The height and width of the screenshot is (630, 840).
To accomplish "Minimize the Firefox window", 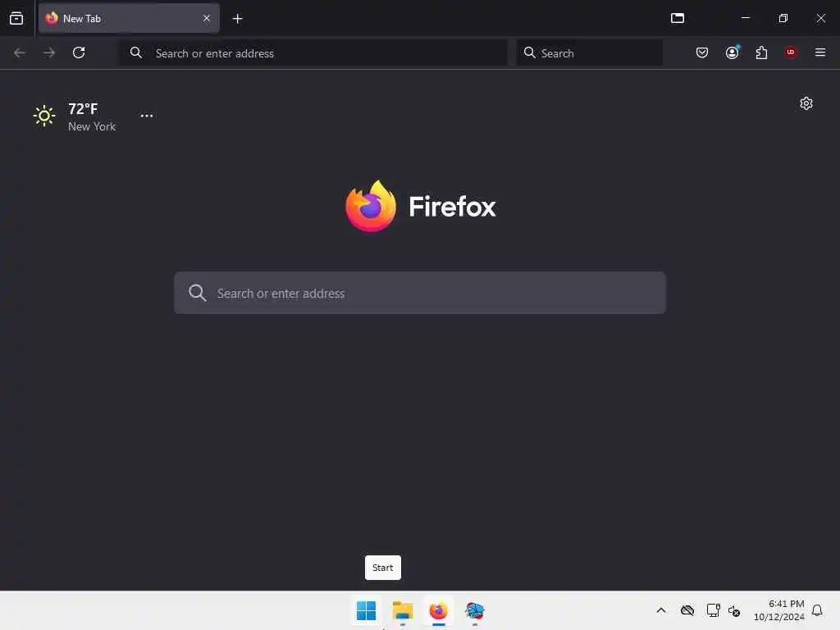I will click(746, 18).
